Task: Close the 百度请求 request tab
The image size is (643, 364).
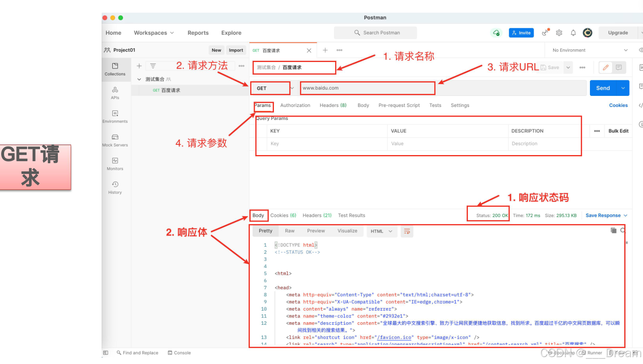Action: tap(309, 51)
